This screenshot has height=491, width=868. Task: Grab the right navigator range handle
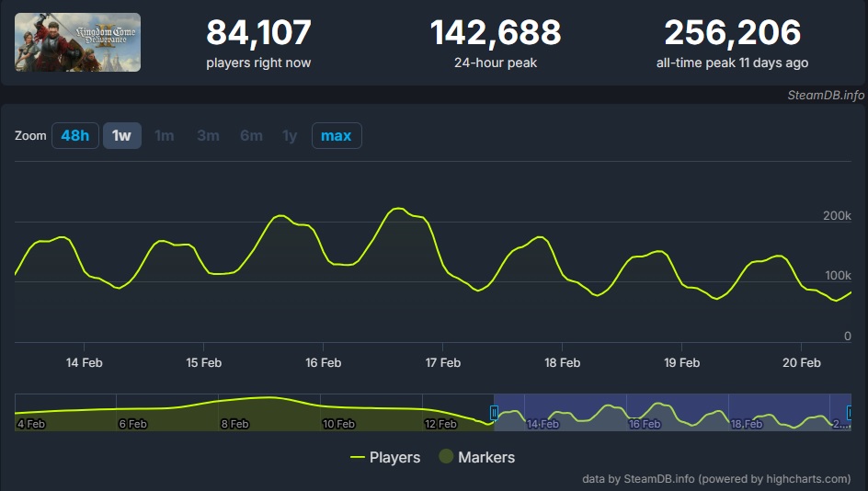(x=850, y=413)
